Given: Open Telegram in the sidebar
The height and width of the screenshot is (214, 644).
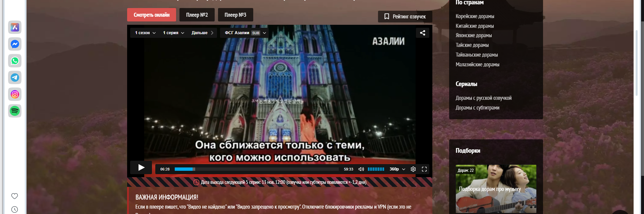Looking at the screenshot, I should 15,77.
